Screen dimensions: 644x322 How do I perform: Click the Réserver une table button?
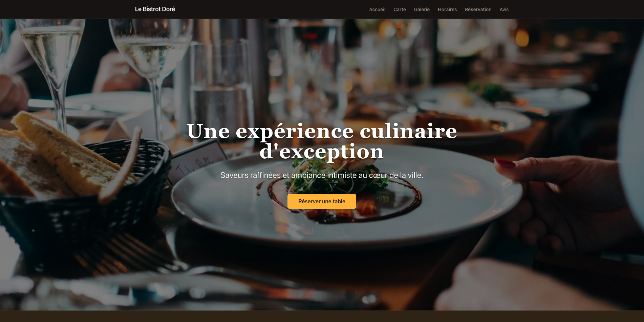point(322,201)
